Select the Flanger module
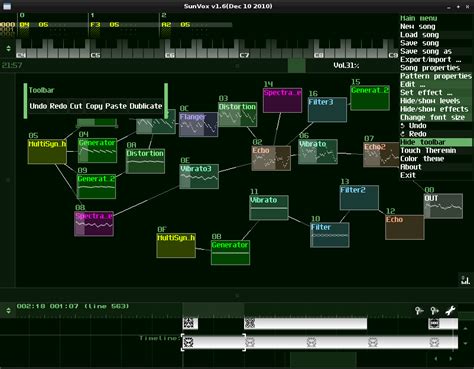 coord(198,125)
